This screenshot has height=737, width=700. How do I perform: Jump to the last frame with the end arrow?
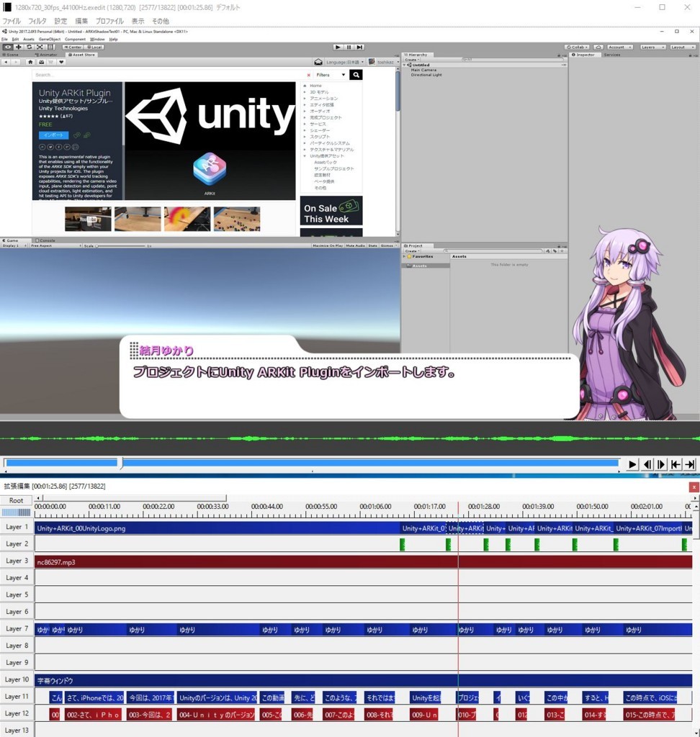(690, 464)
